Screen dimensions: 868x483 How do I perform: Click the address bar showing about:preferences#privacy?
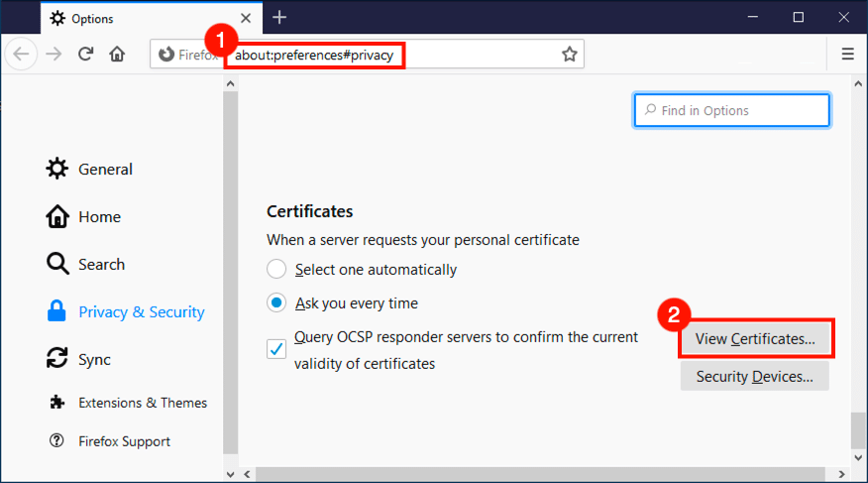click(314, 56)
